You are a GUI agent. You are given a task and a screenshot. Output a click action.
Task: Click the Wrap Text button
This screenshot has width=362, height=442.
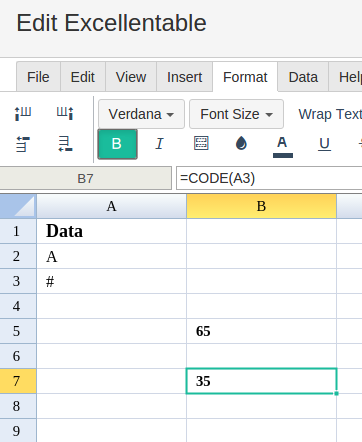[x=330, y=114]
